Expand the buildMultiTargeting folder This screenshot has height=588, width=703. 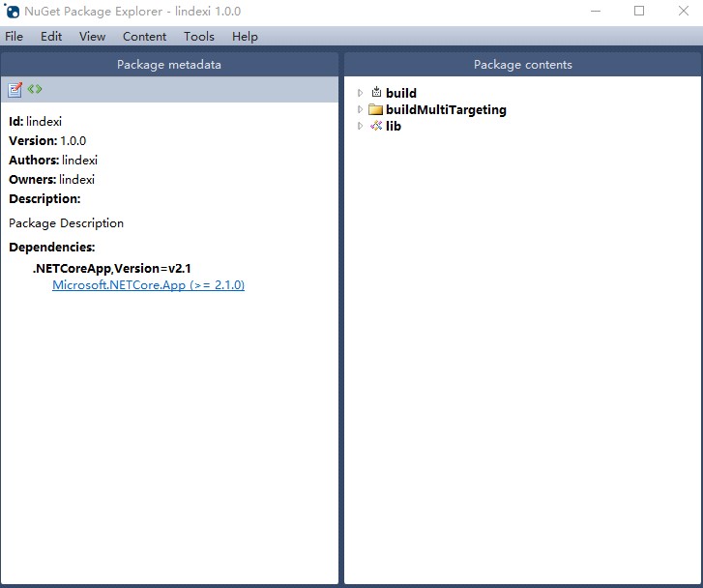[360, 109]
